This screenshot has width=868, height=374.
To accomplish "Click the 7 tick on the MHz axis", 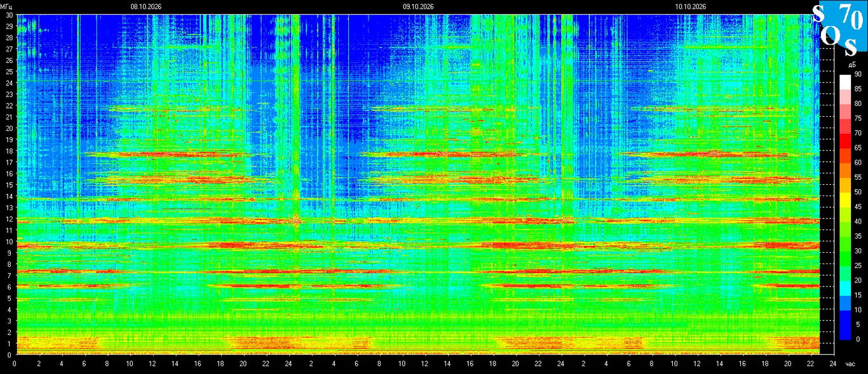I will point(10,276).
